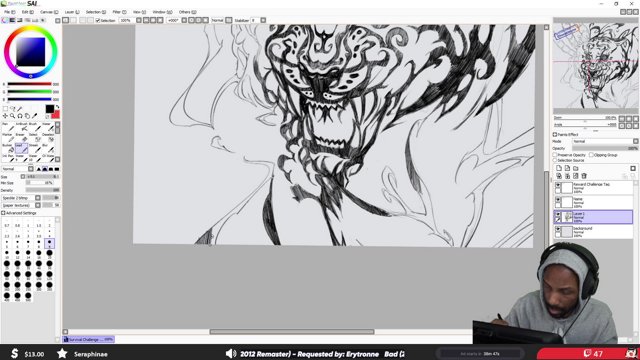Expand Advanced Settings section
Screen dimensions: 640x360
[x=3, y=213]
